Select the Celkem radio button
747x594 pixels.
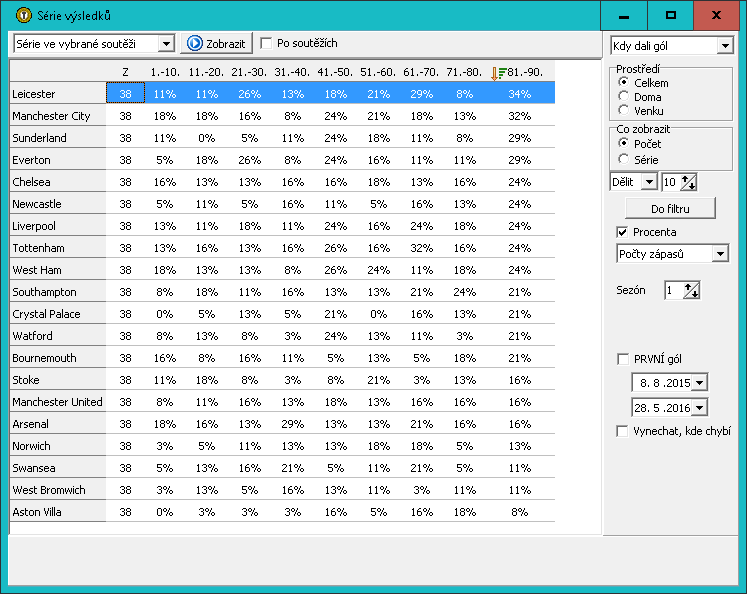click(623, 82)
